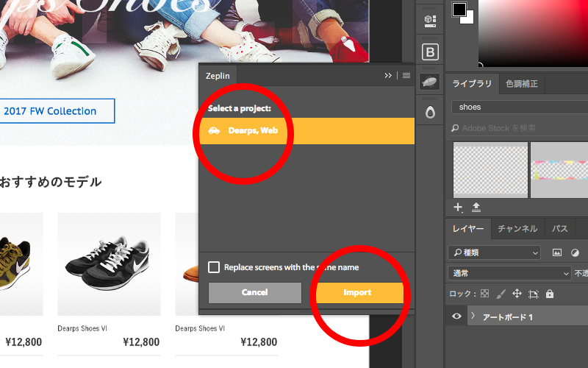The height and width of the screenshot is (368, 588).
Task: Open the 通常 blend mode dropdown
Action: (509, 273)
